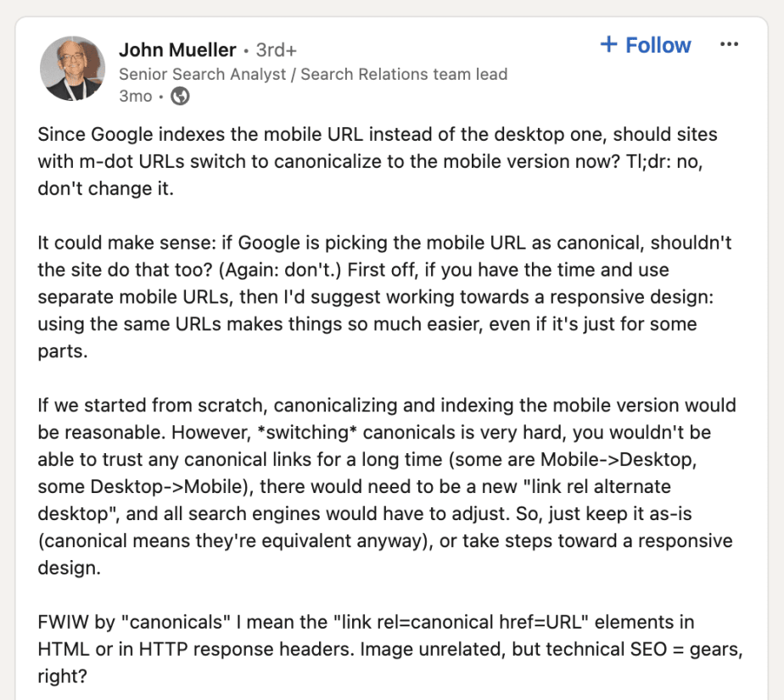
Task: Open John Mueller's profile from his name
Action: pos(177,50)
